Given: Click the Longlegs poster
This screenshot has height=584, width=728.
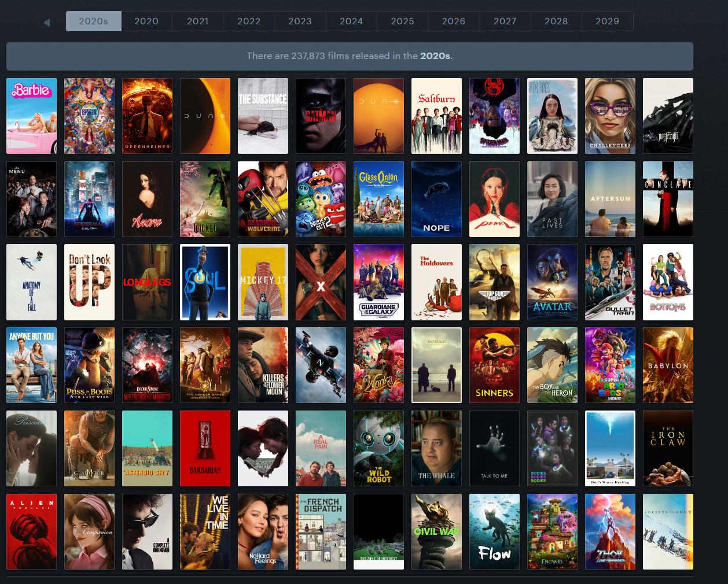Looking at the screenshot, I should click(x=148, y=282).
